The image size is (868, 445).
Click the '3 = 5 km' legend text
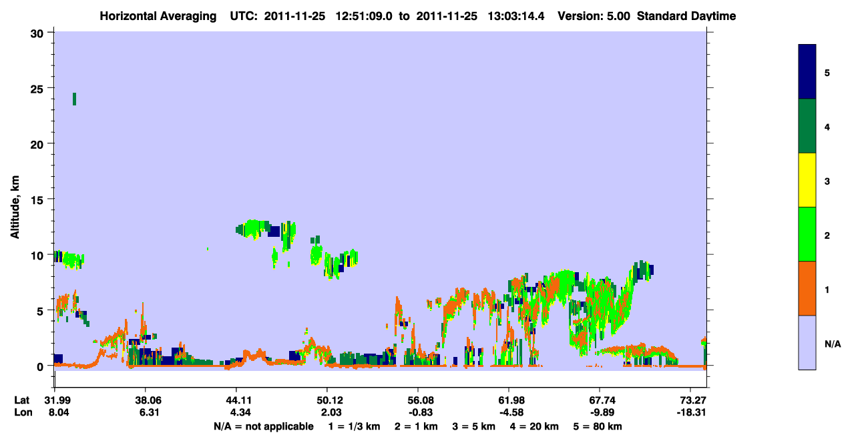[x=475, y=426]
